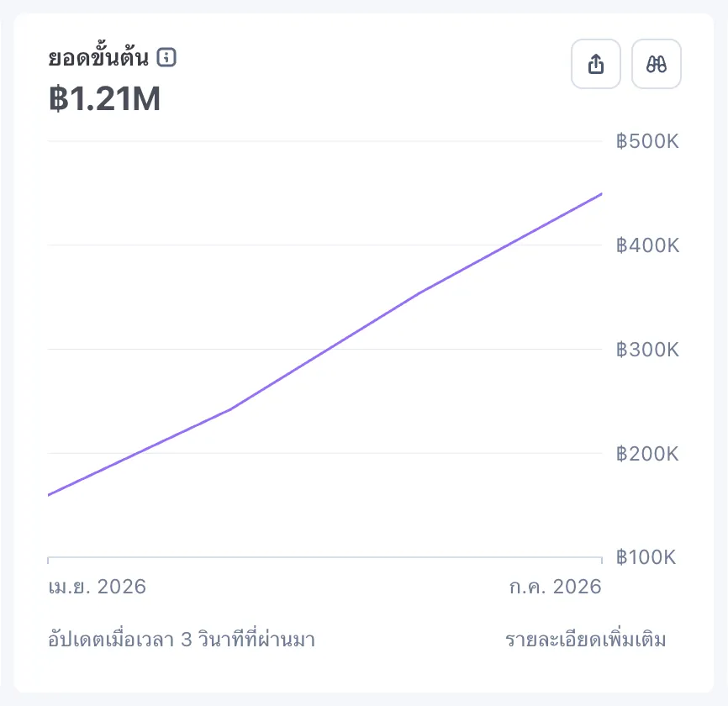Click the purple line's right end point

point(602,194)
